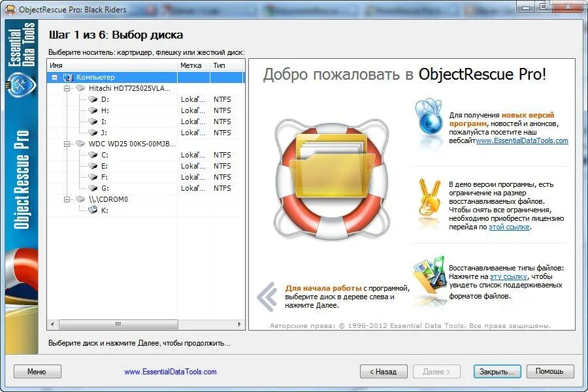Viewport: 588px width, 392px height.
Task: Select drive K: label in tree
Action: pyautogui.click(x=105, y=210)
